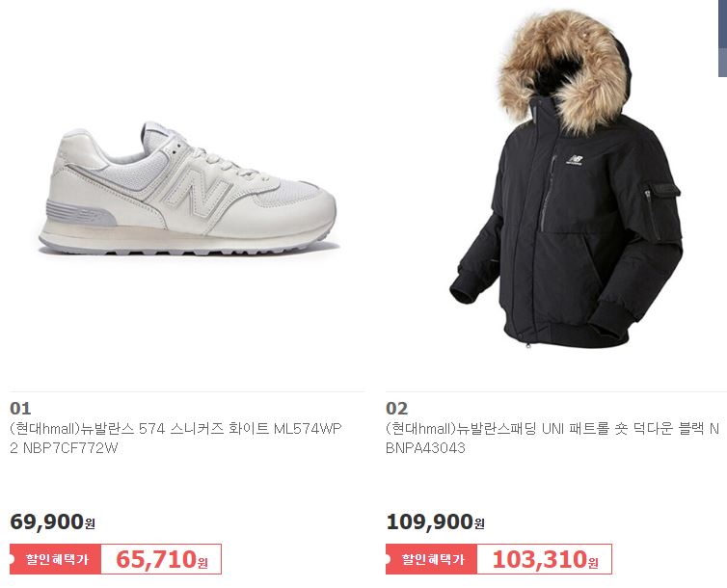Click the 103,310원 discounted price
The width and height of the screenshot is (727, 588).
tap(545, 559)
